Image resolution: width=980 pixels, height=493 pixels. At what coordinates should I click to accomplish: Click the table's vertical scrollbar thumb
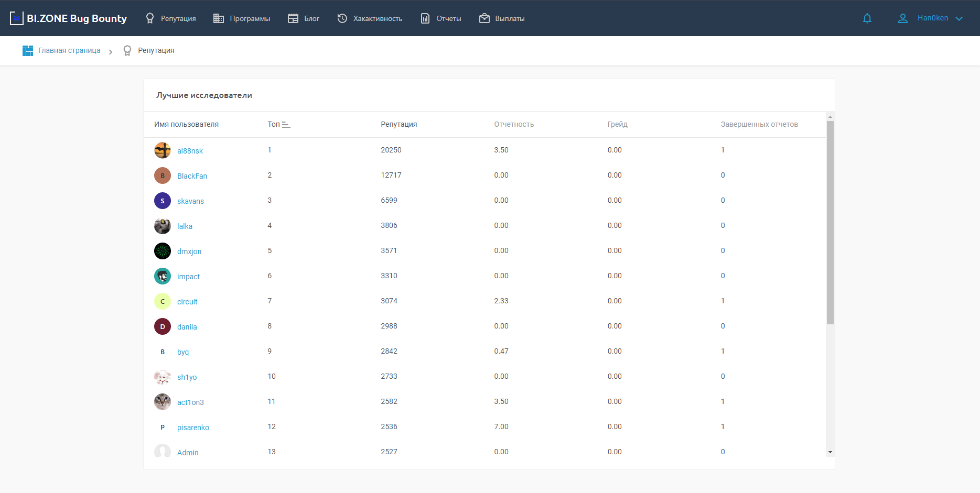coord(830,223)
